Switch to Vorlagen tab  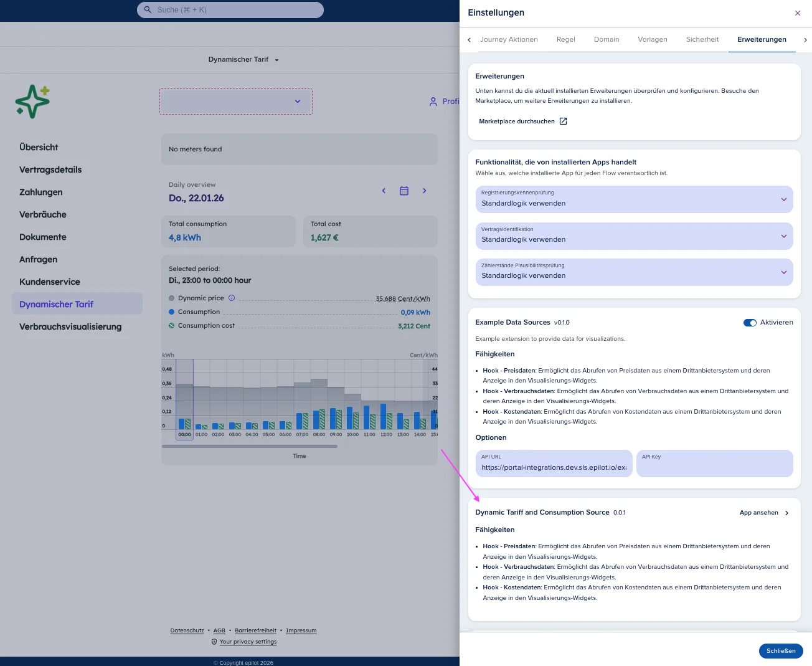(x=653, y=39)
